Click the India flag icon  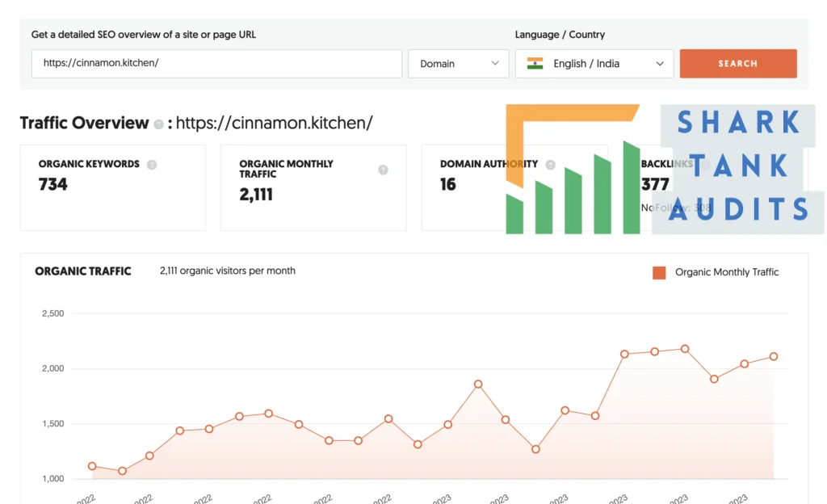coord(535,63)
